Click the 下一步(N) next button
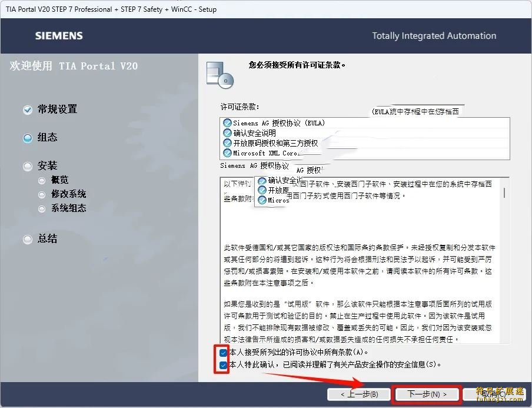The height and width of the screenshot is (408, 532). (x=427, y=394)
